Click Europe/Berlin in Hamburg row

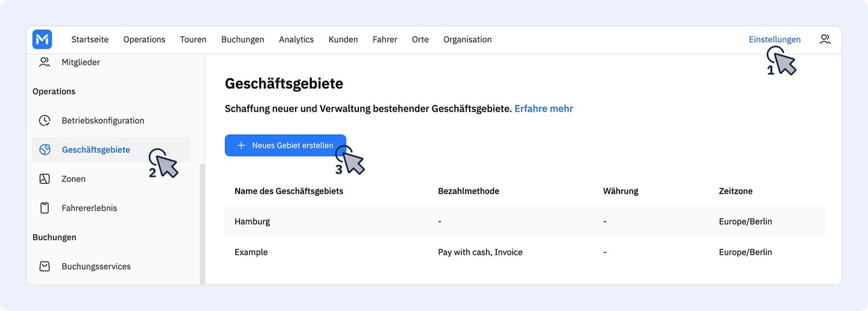click(x=745, y=222)
